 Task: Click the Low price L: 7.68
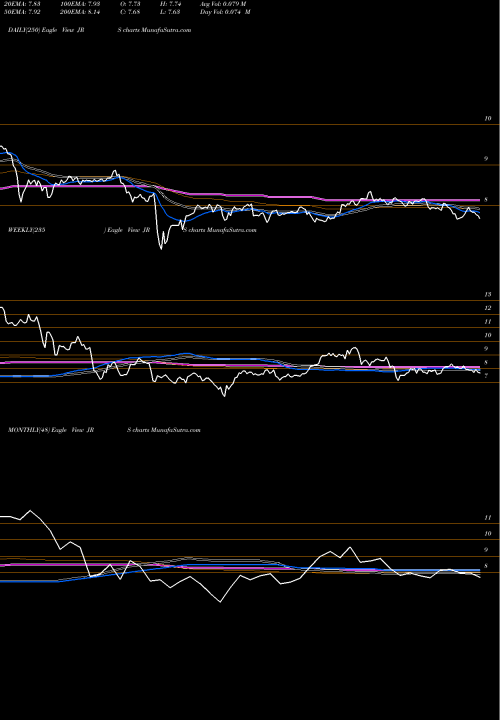point(170,12)
